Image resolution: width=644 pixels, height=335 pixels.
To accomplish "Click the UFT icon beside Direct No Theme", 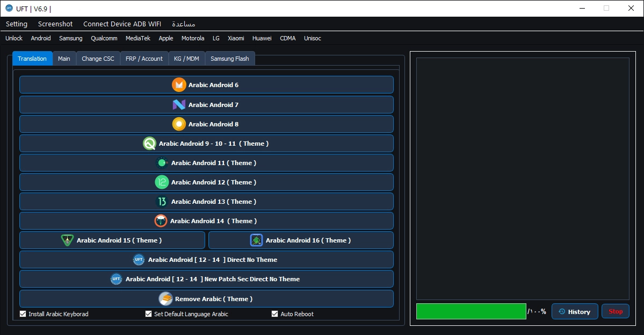I will pos(139,260).
